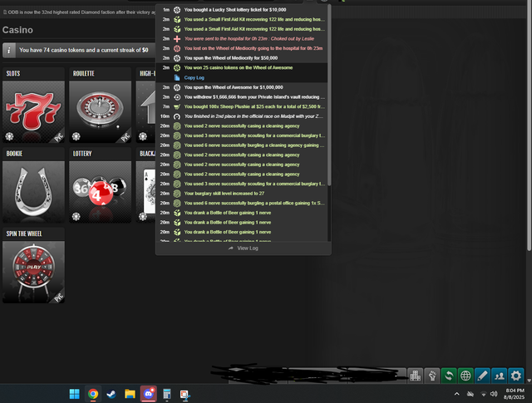Click the small down arrow beside chat settings
The height and width of the screenshot is (403, 532).
click(x=529, y=381)
